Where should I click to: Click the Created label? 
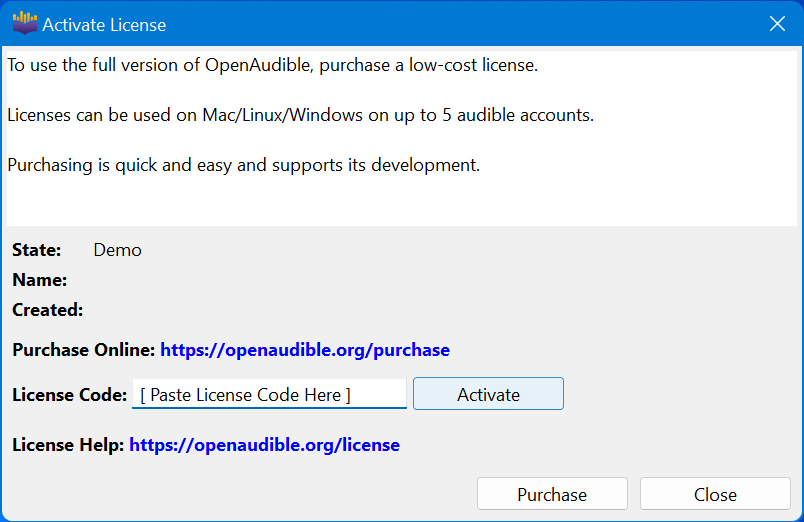pyautogui.click(x=47, y=310)
